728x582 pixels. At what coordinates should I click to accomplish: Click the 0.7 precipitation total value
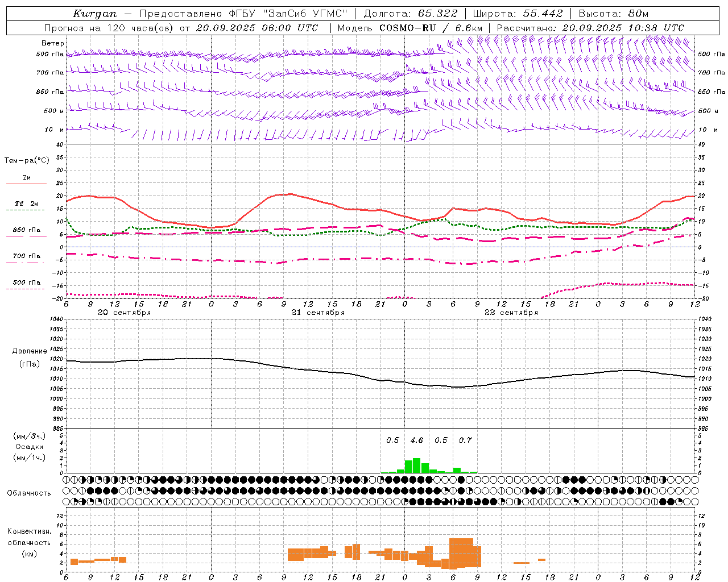[x=465, y=440]
